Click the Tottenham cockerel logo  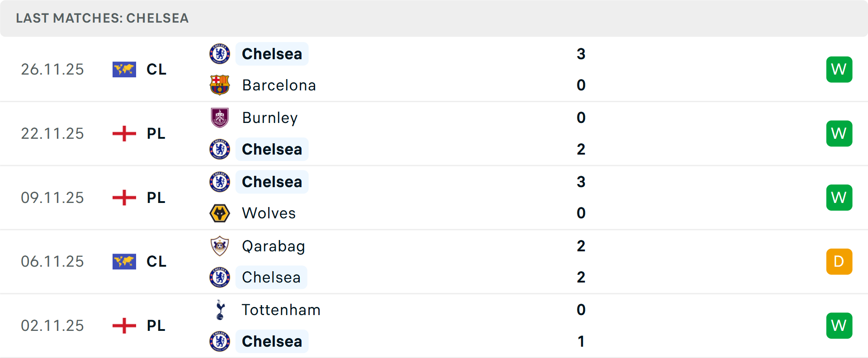[x=220, y=310]
